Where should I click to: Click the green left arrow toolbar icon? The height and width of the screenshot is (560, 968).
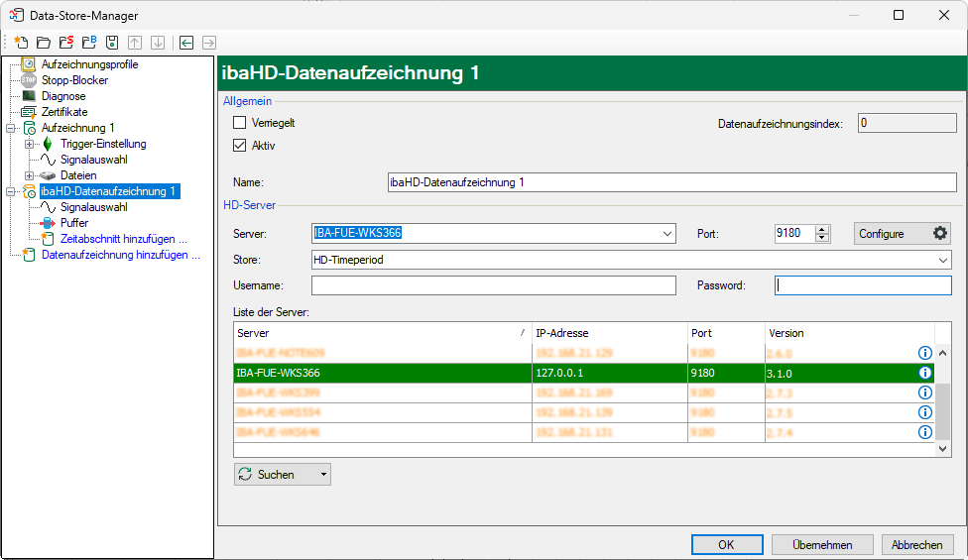coord(185,43)
